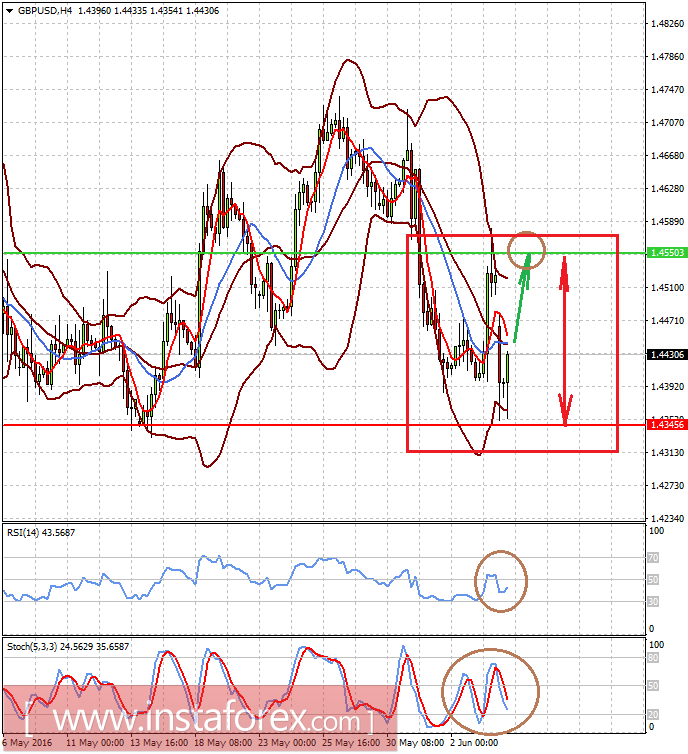Select the red double-headed vertical arrow

(565, 341)
